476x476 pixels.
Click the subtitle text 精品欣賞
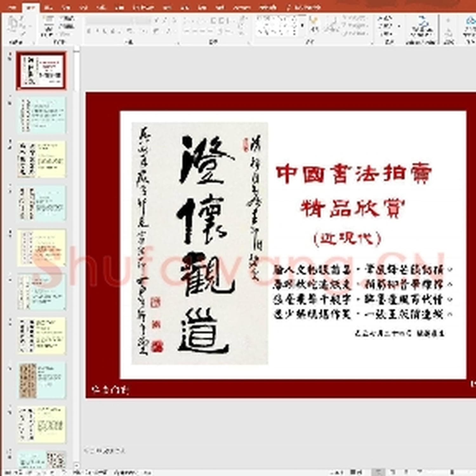click(x=353, y=208)
